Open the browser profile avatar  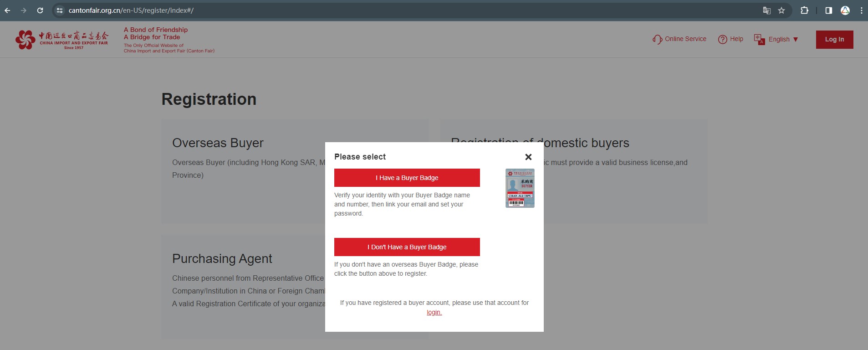click(x=845, y=10)
